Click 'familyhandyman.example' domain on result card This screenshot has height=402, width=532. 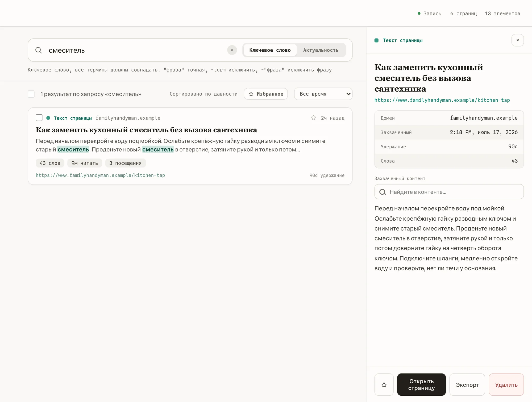[128, 118]
